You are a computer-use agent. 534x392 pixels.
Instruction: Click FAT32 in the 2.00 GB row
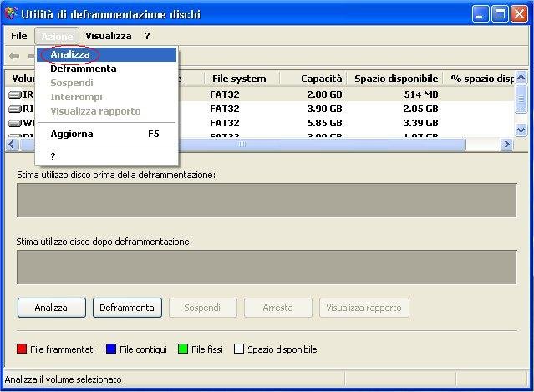pyautogui.click(x=225, y=94)
